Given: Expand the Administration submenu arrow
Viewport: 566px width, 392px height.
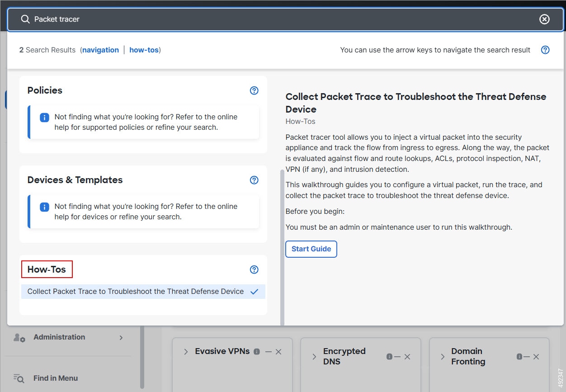Looking at the screenshot, I should coord(121,337).
